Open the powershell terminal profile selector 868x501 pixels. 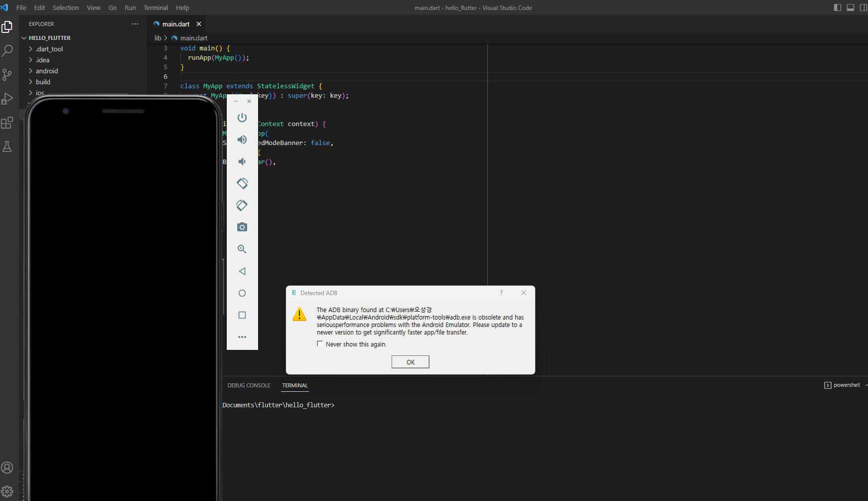point(842,385)
